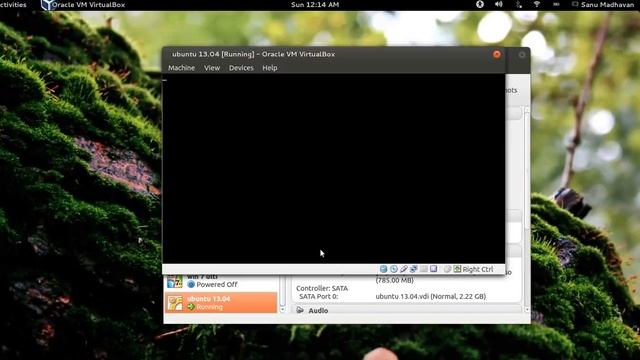The image size is (640, 360).
Task: Click the network adapters status icon
Action: point(413,269)
